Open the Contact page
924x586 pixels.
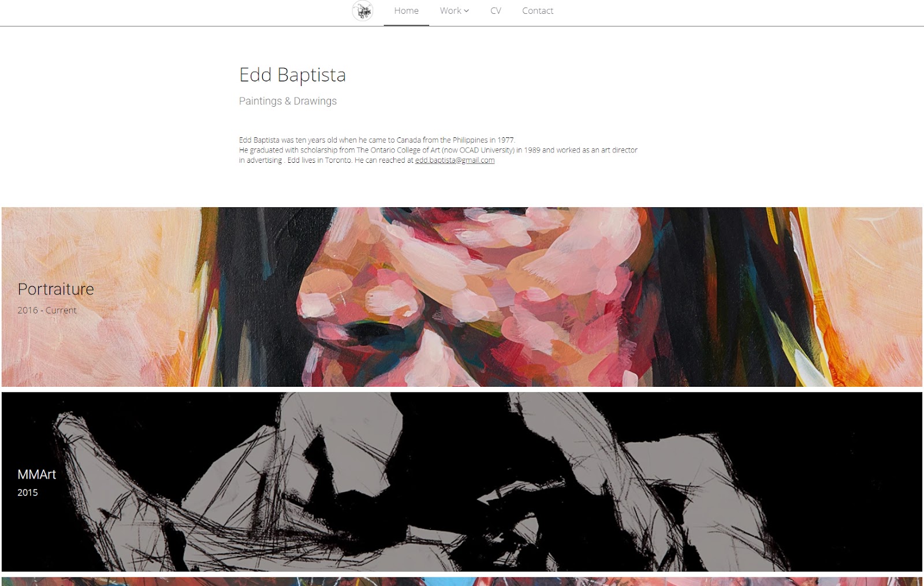point(538,11)
